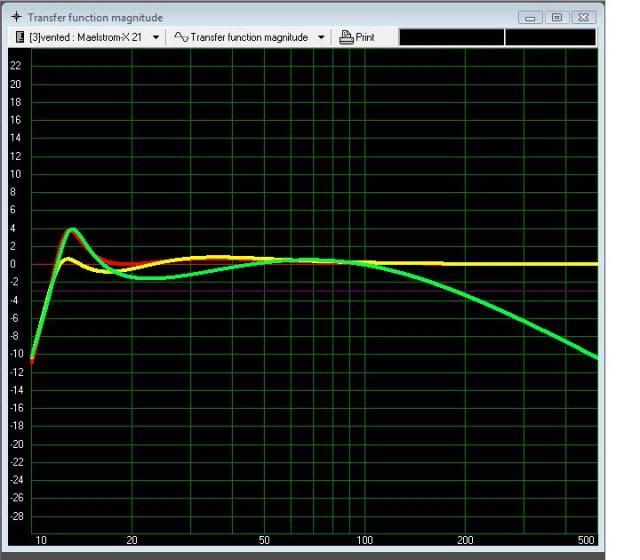640x560 pixels.
Task: Click the 200 label on the frequency axis
Action: (x=465, y=540)
